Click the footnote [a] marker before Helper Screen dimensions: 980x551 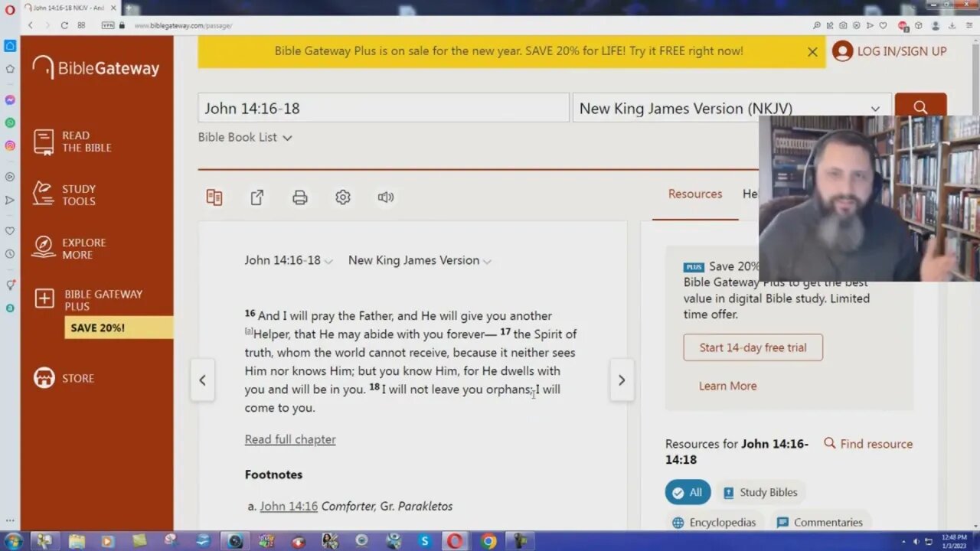pos(249,331)
